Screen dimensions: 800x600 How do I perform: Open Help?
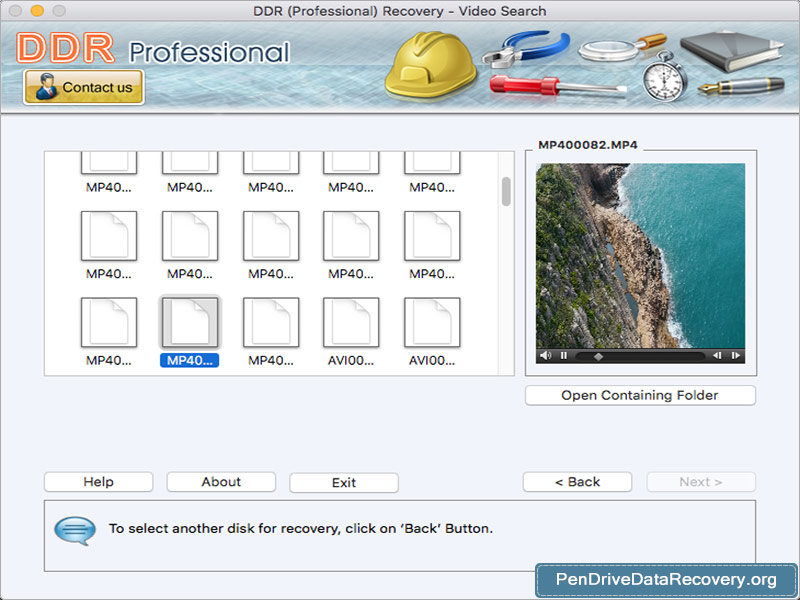97,482
